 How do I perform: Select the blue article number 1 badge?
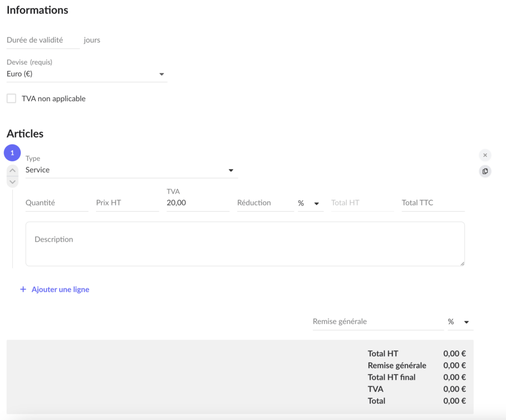(12, 152)
